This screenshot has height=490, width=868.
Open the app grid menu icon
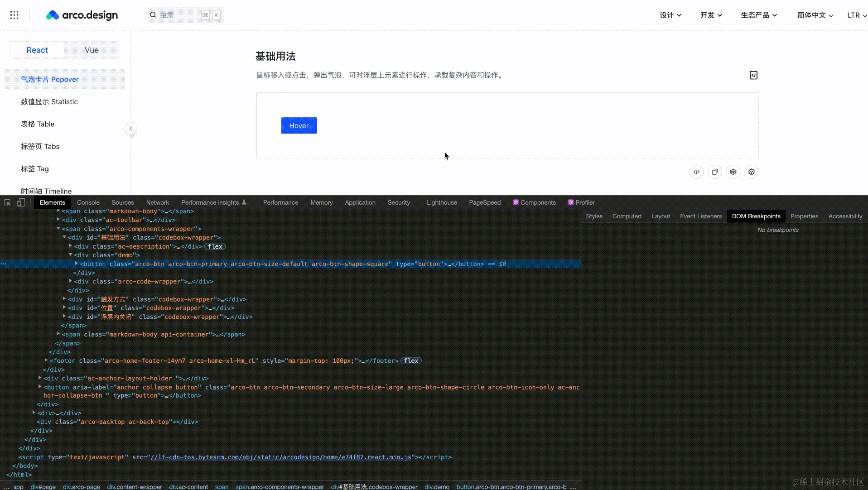tap(14, 15)
